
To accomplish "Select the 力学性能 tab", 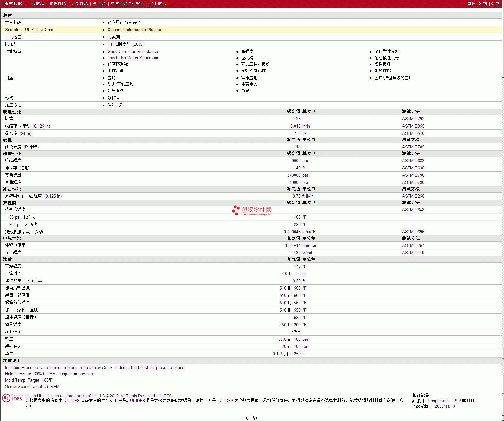I will 79,4.
